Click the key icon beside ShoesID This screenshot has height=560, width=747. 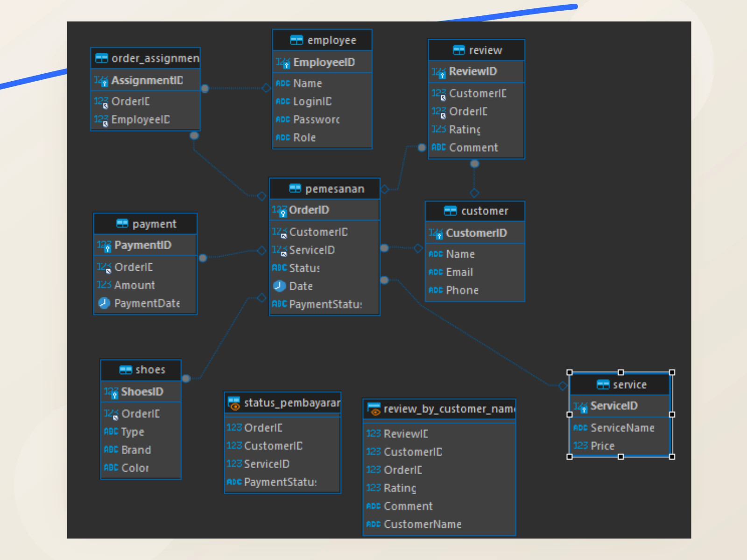111,392
